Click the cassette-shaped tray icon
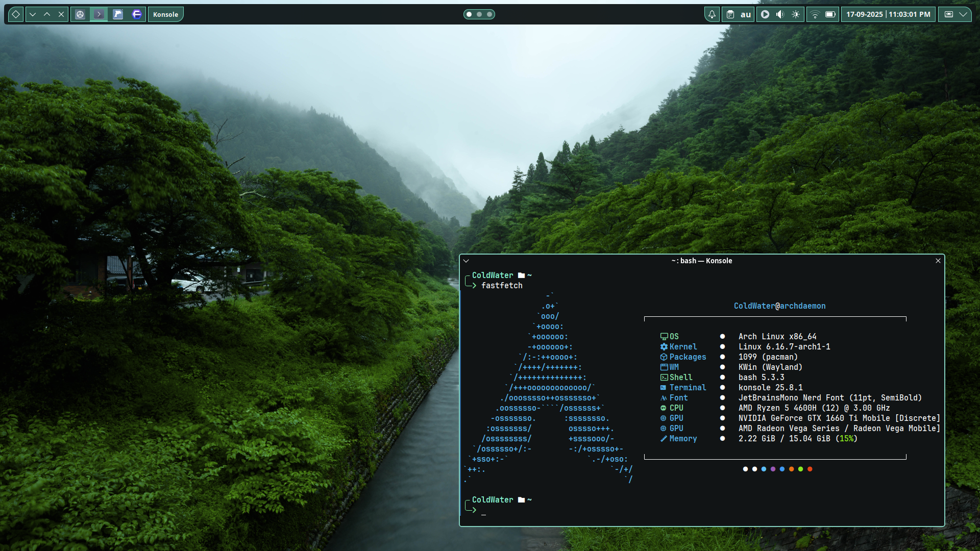Screen dimensions: 980x551 pos(949,14)
